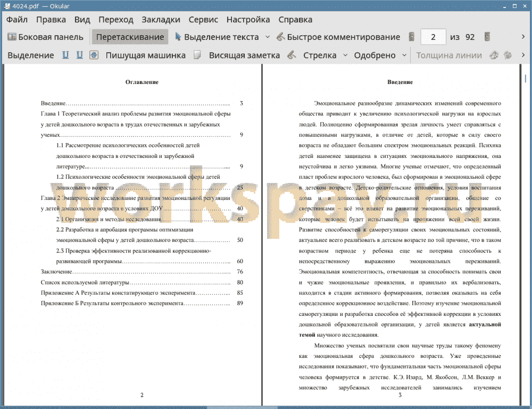This screenshot has height=409, width=532.
Task: Click the total page count 92
Action: (x=470, y=37)
